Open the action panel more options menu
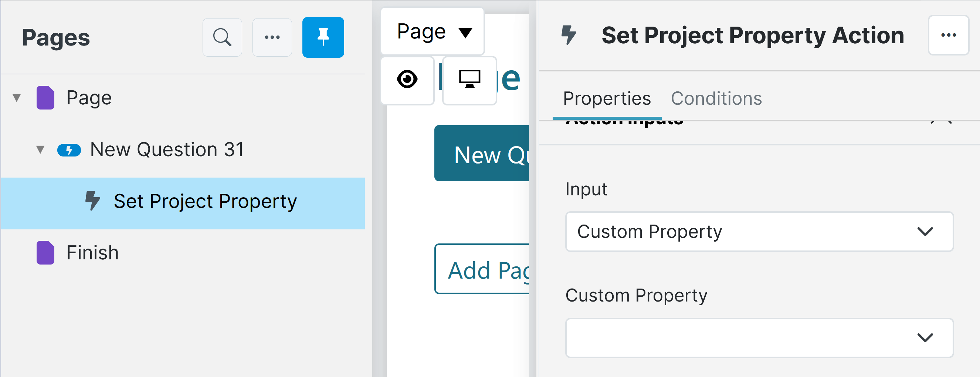 point(948,36)
